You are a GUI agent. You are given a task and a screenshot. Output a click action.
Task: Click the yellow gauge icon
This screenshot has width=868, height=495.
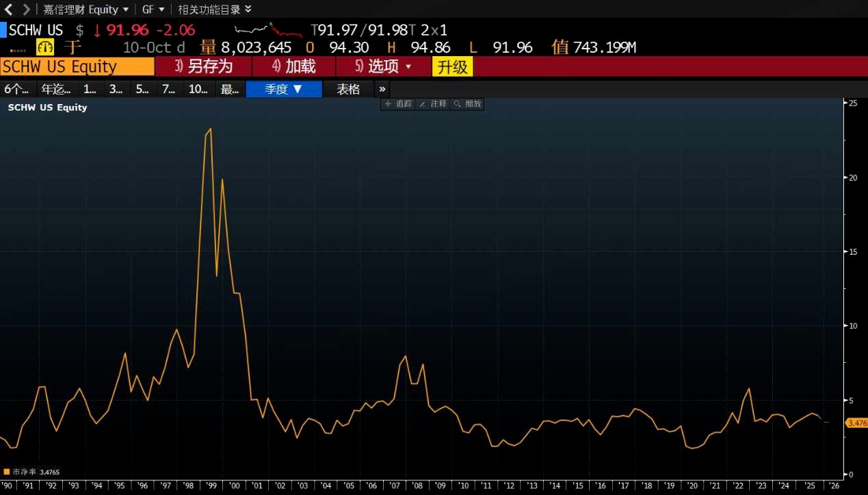[45, 47]
